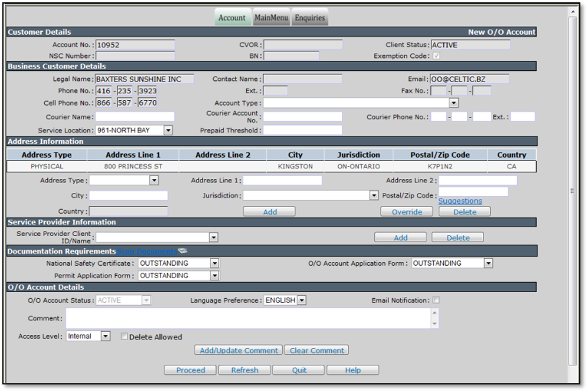Open the Scan Documents scanner icon

pos(182,251)
